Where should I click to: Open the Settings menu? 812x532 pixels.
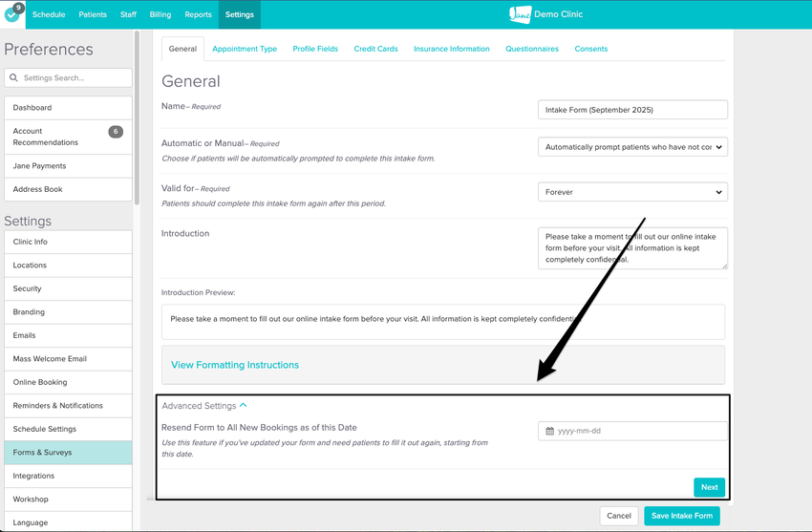tap(239, 14)
